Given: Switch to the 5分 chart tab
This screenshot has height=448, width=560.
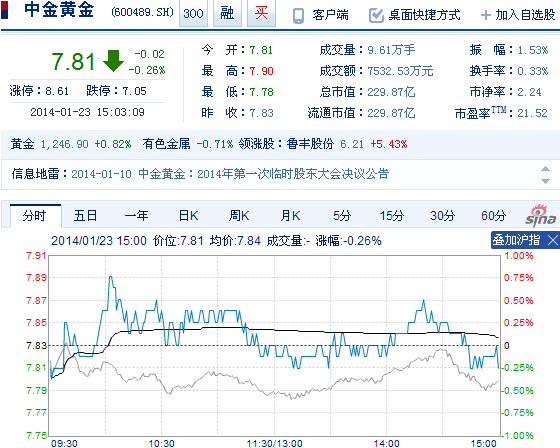Looking at the screenshot, I should point(342,216).
